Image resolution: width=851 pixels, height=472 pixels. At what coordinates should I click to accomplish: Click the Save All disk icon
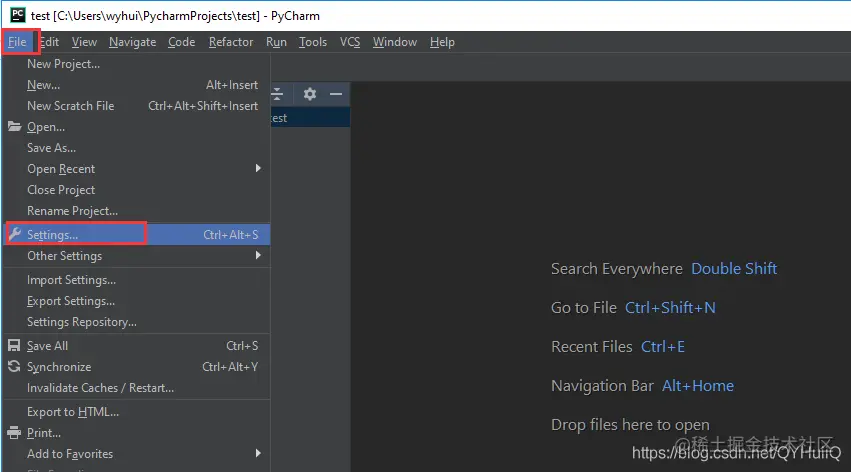point(14,346)
